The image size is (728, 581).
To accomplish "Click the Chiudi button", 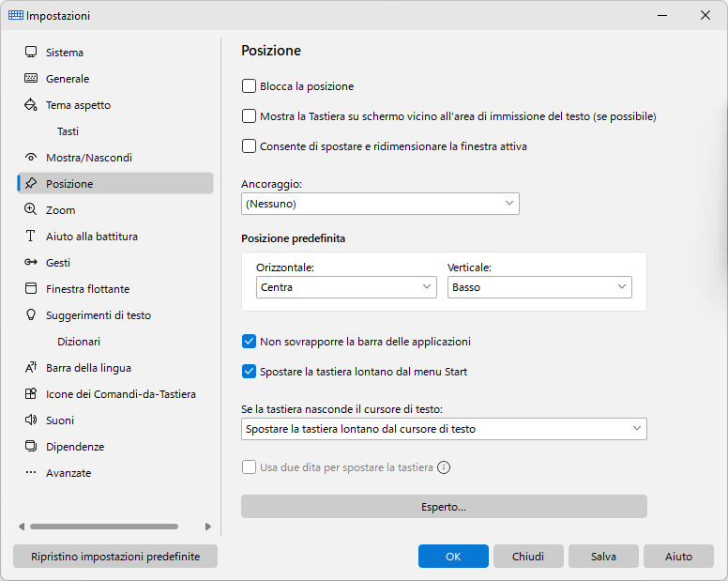I will 528,556.
